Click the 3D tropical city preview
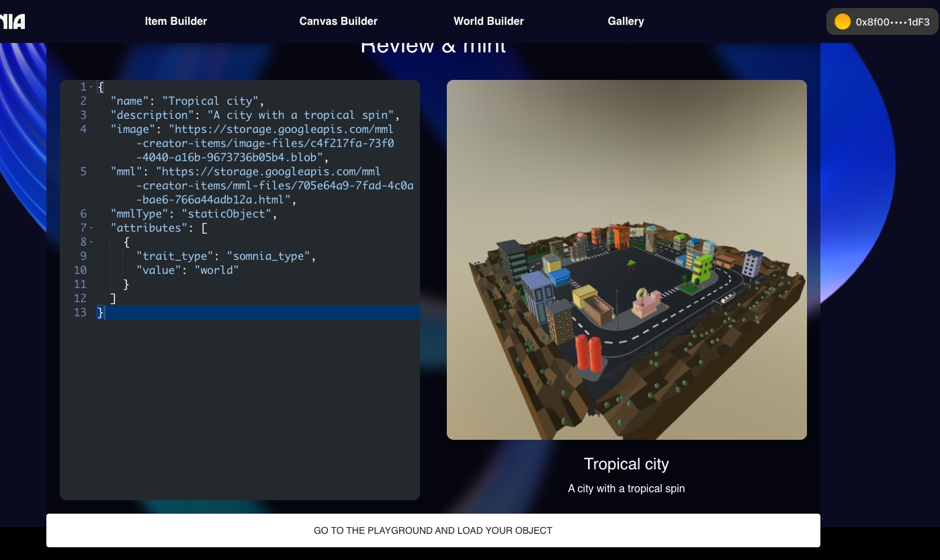Image resolution: width=940 pixels, height=560 pixels. click(626, 260)
